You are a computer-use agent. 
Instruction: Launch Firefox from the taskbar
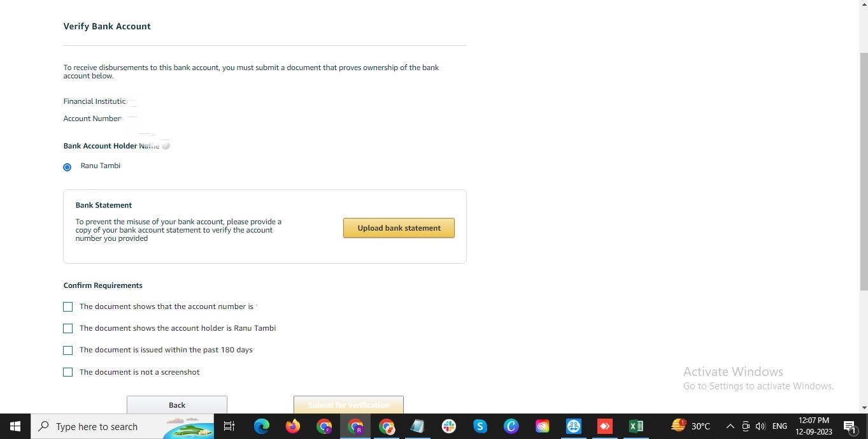coord(293,426)
